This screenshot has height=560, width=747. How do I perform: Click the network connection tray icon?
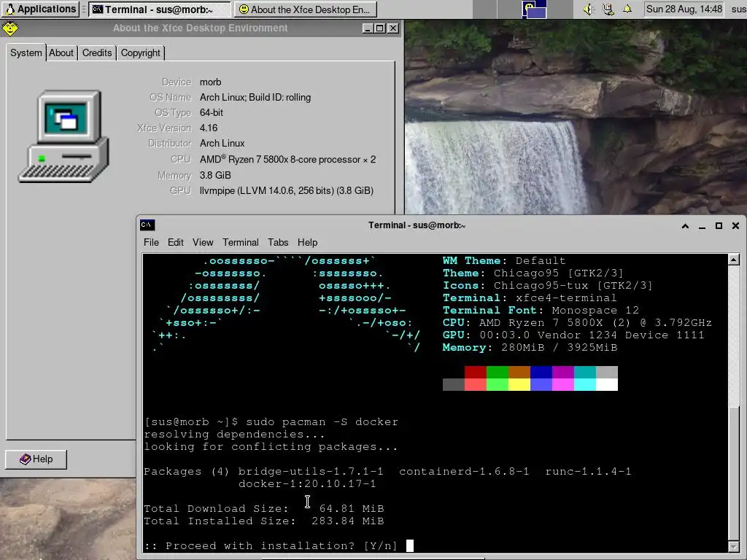(x=608, y=9)
